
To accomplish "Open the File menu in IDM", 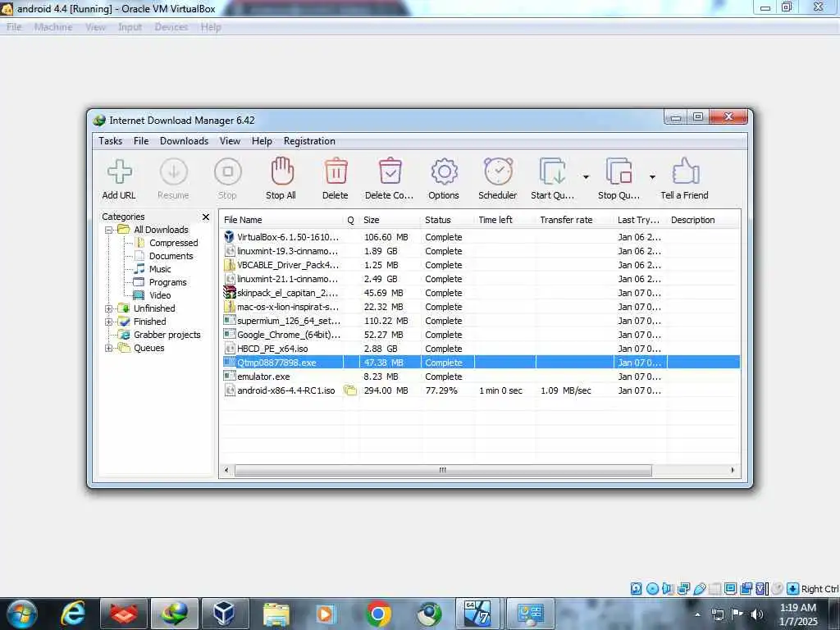I will 141,141.
